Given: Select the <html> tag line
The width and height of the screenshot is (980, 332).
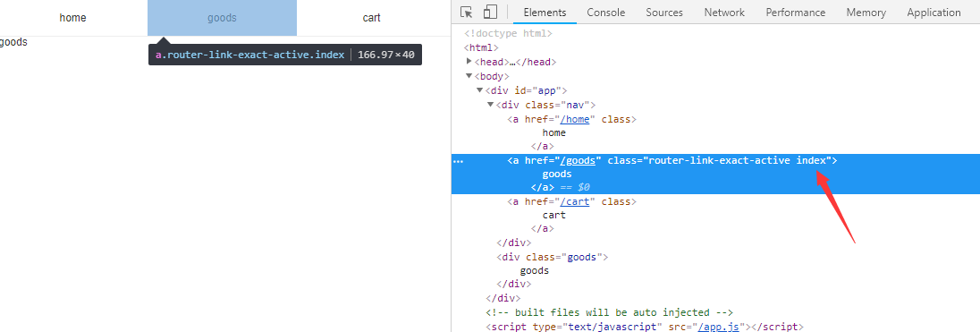Looking at the screenshot, I should pos(481,47).
